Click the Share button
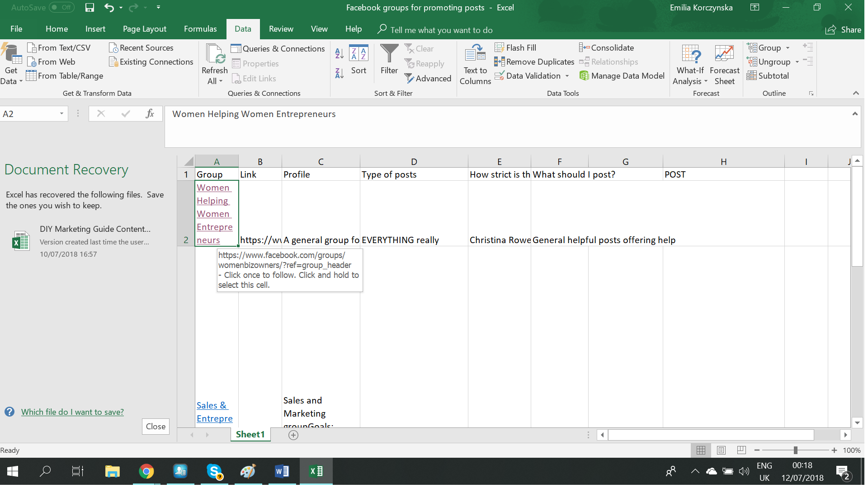The image size is (868, 488). [844, 30]
